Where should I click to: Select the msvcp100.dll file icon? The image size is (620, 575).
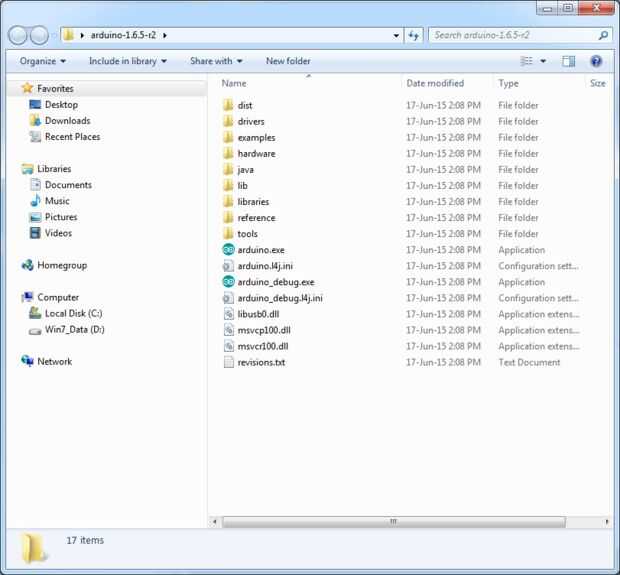229,330
